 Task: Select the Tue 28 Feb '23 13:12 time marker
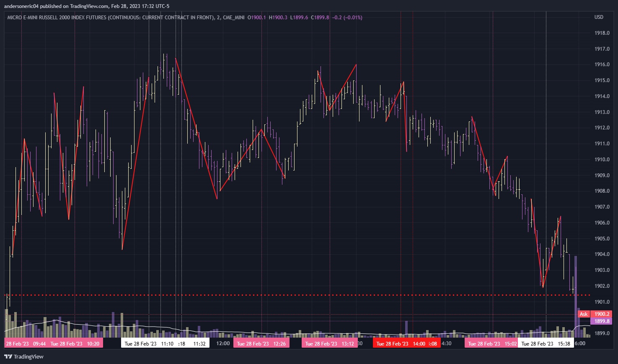(330, 343)
